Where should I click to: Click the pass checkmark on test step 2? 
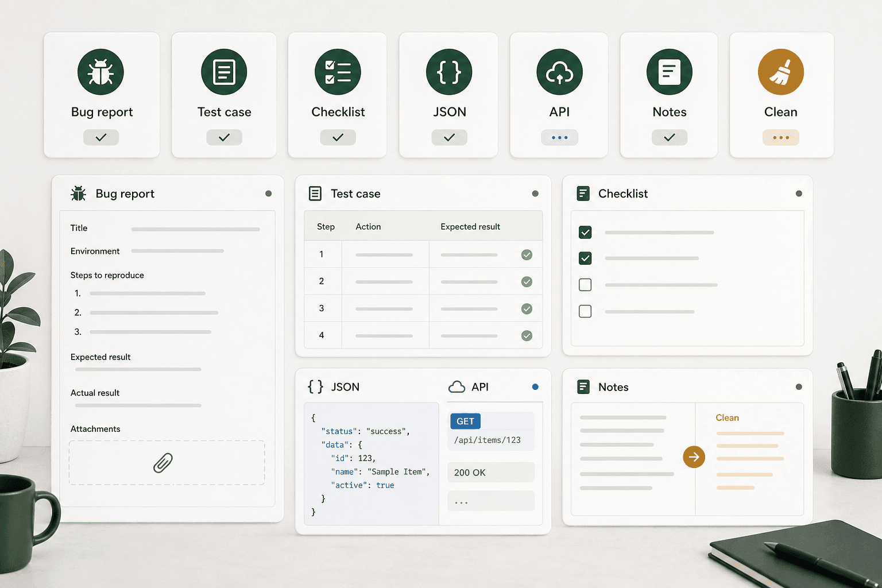coord(527,282)
